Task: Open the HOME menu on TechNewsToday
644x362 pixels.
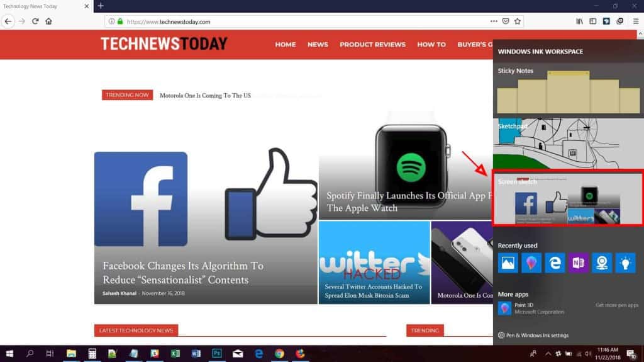Action: 286,45
